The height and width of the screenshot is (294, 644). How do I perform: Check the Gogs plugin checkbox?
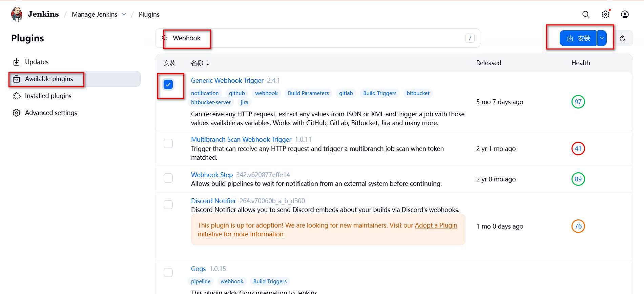[168, 272]
